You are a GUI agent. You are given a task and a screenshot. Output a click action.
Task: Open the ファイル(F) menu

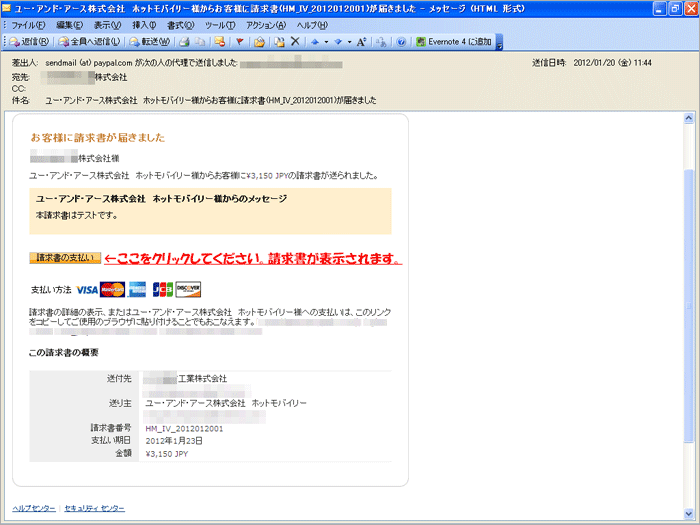[x=28, y=25]
